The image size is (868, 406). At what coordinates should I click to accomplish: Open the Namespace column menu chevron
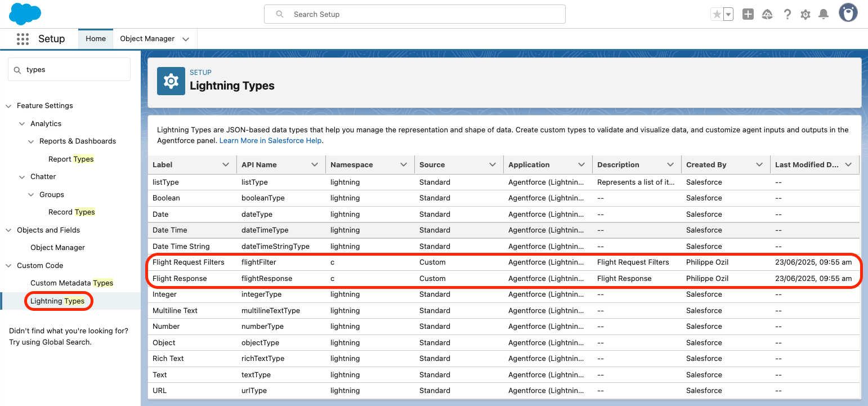click(x=404, y=165)
